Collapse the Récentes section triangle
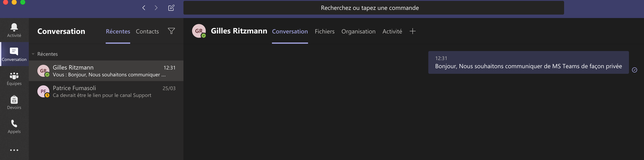This screenshot has height=160, width=644. 33,54
